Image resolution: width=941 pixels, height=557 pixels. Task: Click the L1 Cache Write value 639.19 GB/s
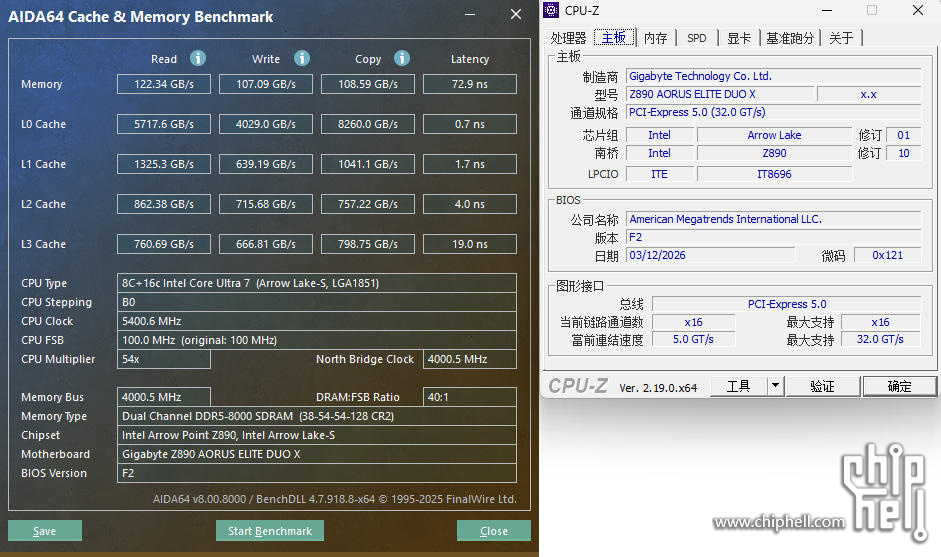[266, 164]
